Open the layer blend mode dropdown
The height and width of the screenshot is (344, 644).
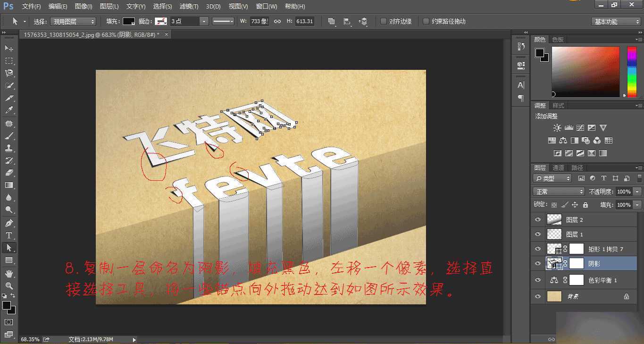(558, 191)
